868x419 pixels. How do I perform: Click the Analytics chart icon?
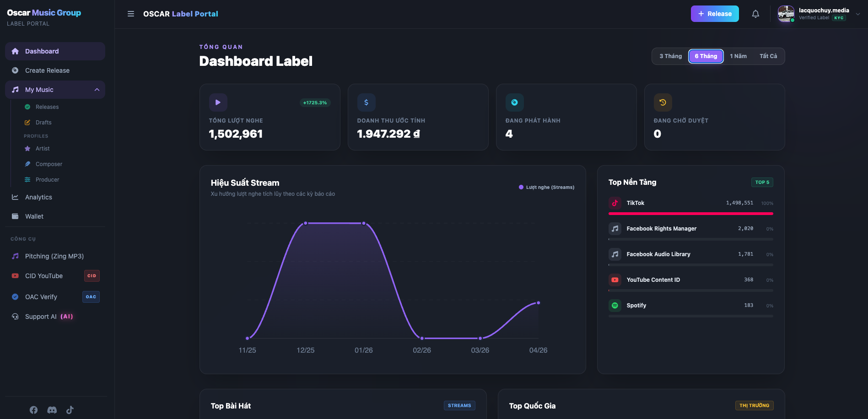[x=15, y=197]
